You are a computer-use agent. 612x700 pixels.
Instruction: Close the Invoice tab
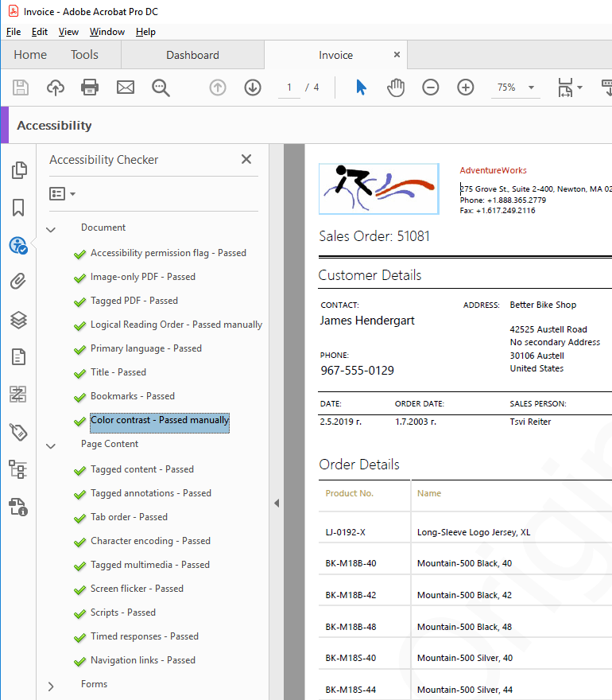click(x=397, y=54)
